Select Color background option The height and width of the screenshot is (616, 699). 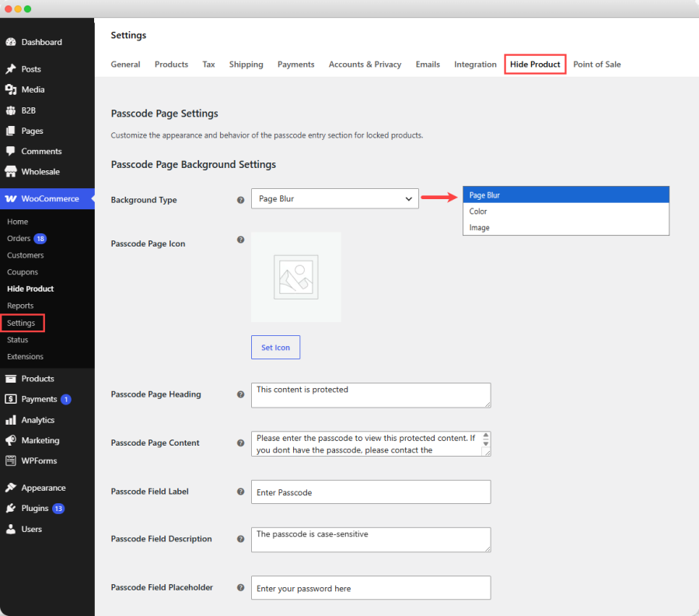pos(566,212)
